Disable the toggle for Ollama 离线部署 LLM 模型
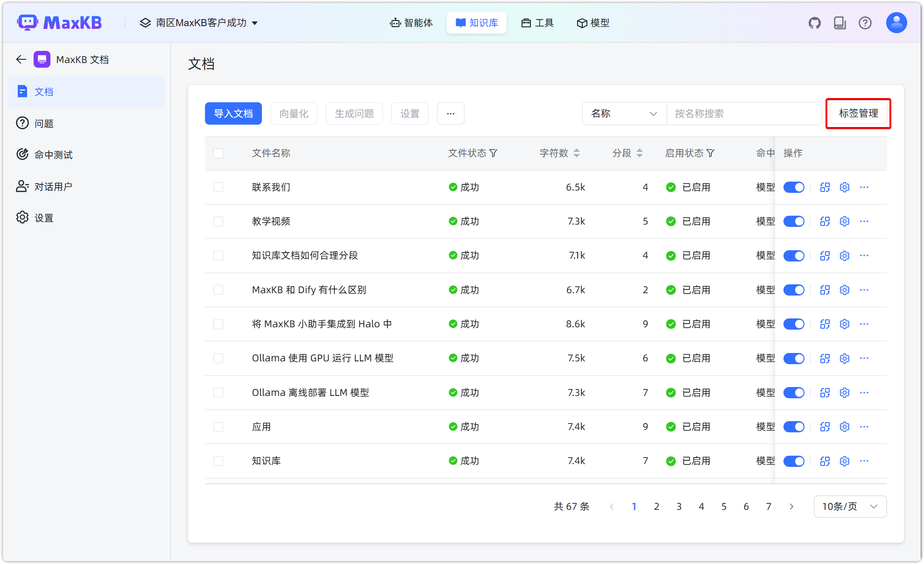The image size is (924, 564). (x=794, y=392)
